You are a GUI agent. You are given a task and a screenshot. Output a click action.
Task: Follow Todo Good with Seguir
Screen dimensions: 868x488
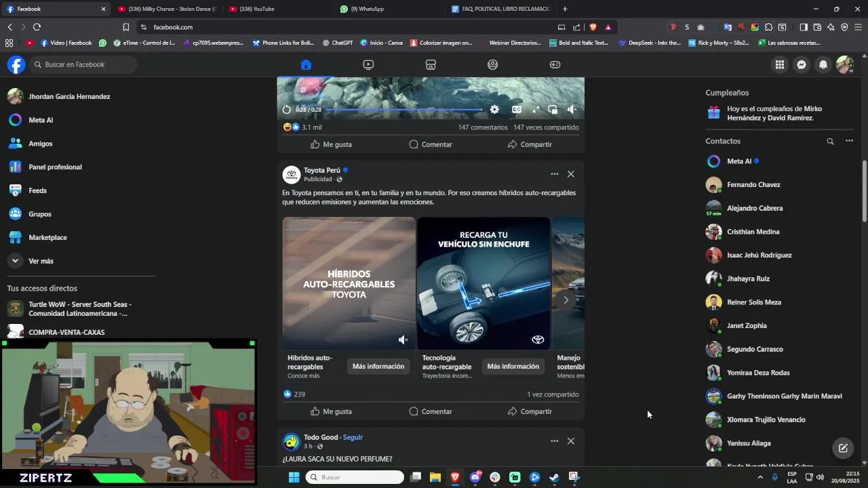tap(353, 437)
